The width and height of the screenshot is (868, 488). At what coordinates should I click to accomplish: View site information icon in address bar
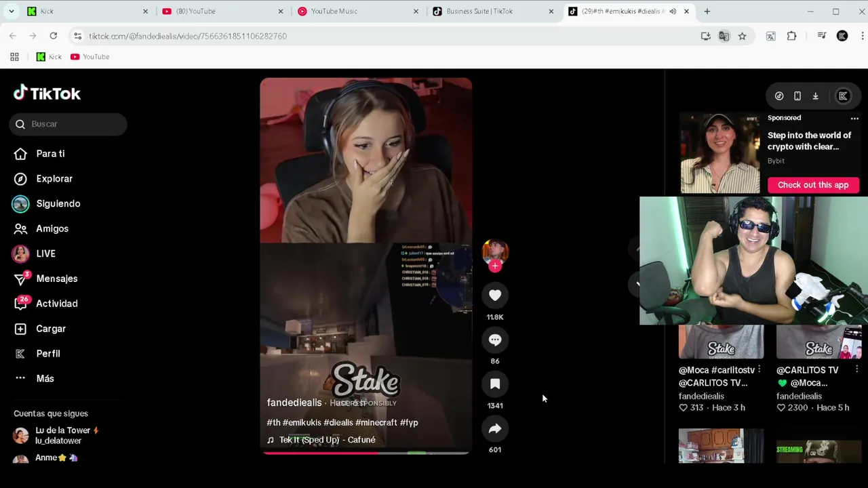coord(78,36)
